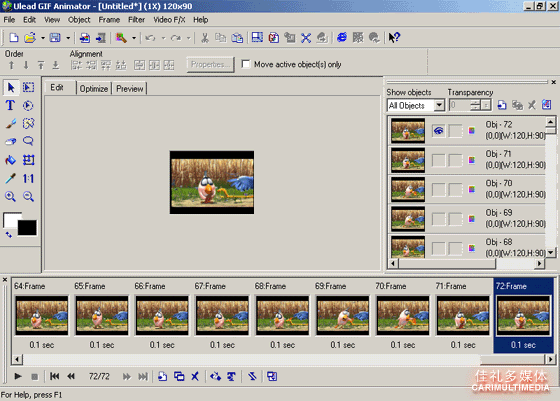
Task: Toggle lock box for Obj - 70
Action: pos(455,189)
